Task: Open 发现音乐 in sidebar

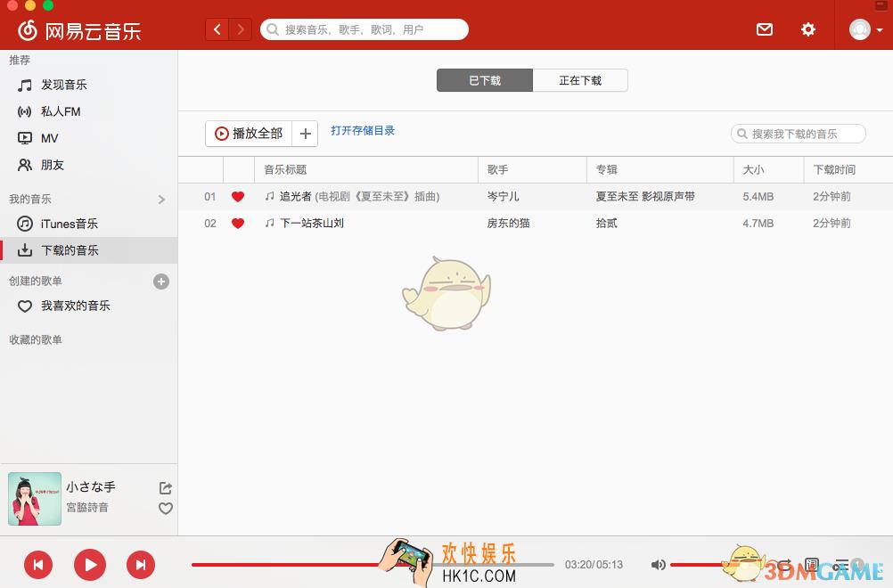Action: (89, 85)
